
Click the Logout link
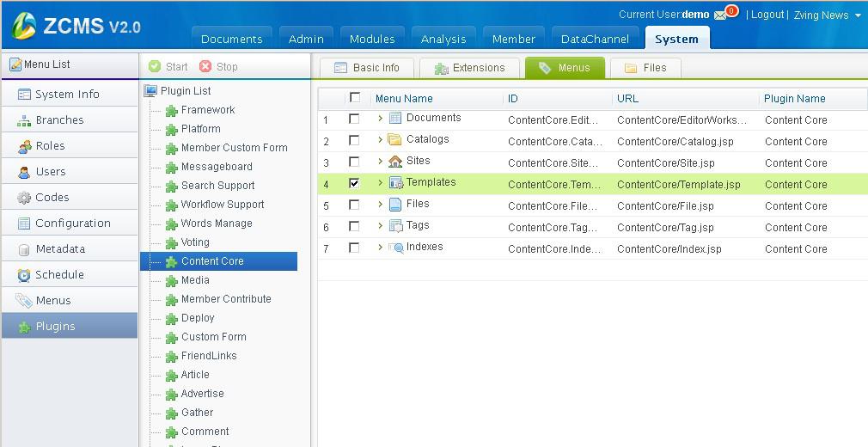767,15
